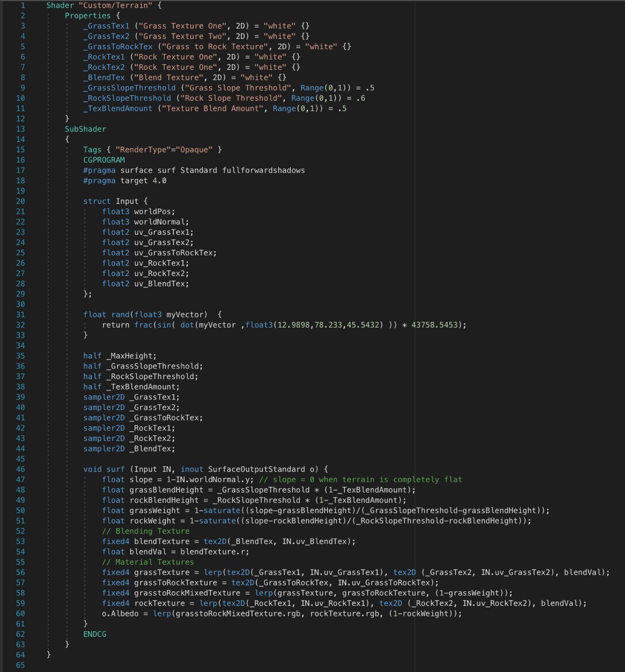Click _GrassTex1 property on line 3
625x672 pixels.
click(106, 26)
